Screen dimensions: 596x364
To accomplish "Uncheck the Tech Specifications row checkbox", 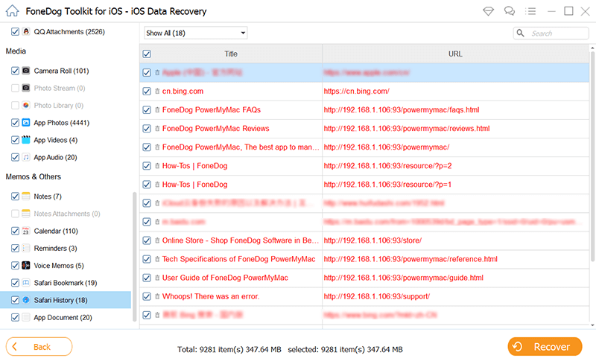I will 147,259.
